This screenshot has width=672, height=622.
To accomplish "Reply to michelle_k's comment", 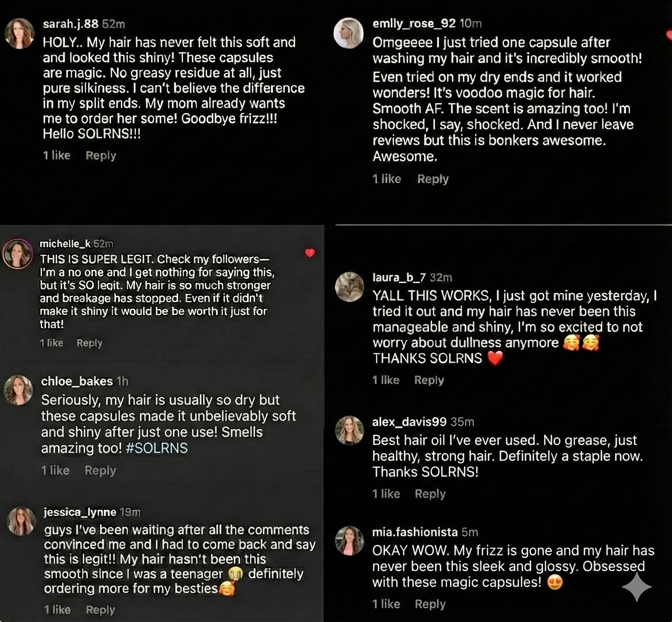I will coord(89,343).
